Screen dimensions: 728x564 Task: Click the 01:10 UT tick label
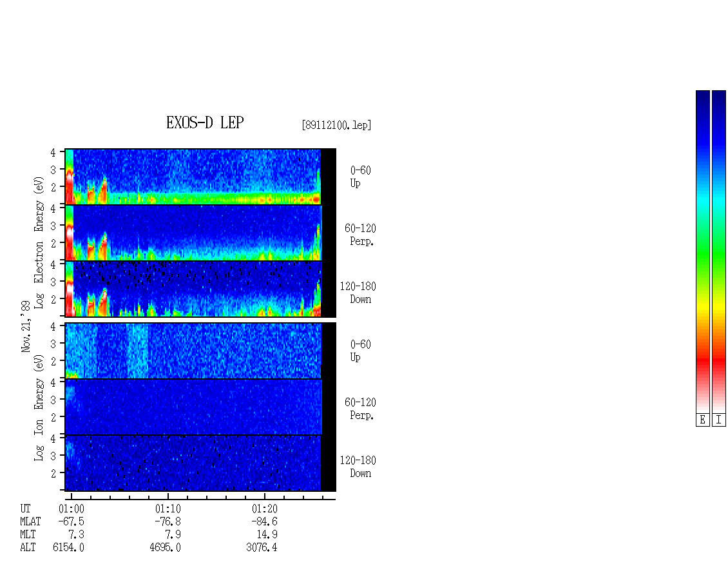point(168,509)
